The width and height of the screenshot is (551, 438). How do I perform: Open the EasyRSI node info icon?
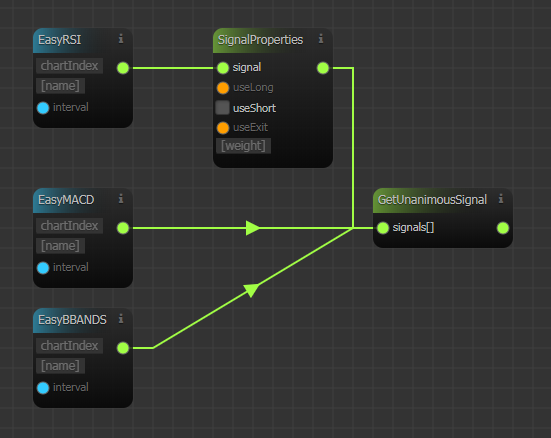[121, 38]
